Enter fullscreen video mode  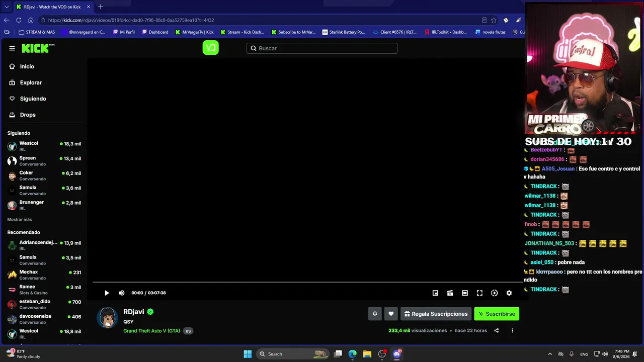(479, 293)
